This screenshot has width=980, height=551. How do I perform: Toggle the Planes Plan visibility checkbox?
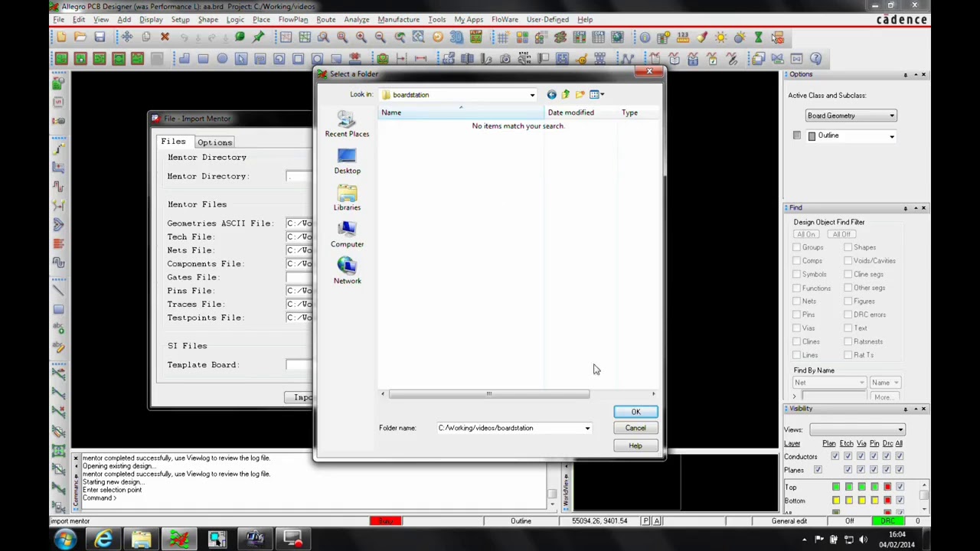(818, 470)
